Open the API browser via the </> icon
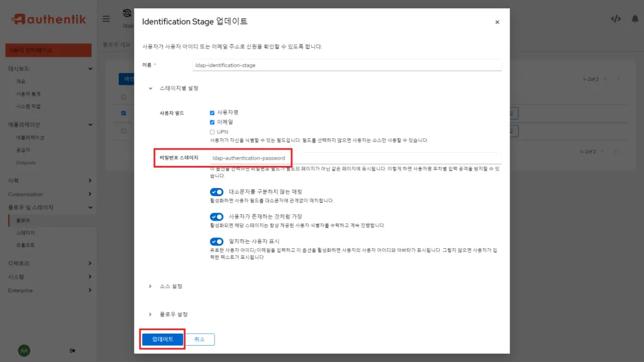 pyautogui.click(x=616, y=19)
